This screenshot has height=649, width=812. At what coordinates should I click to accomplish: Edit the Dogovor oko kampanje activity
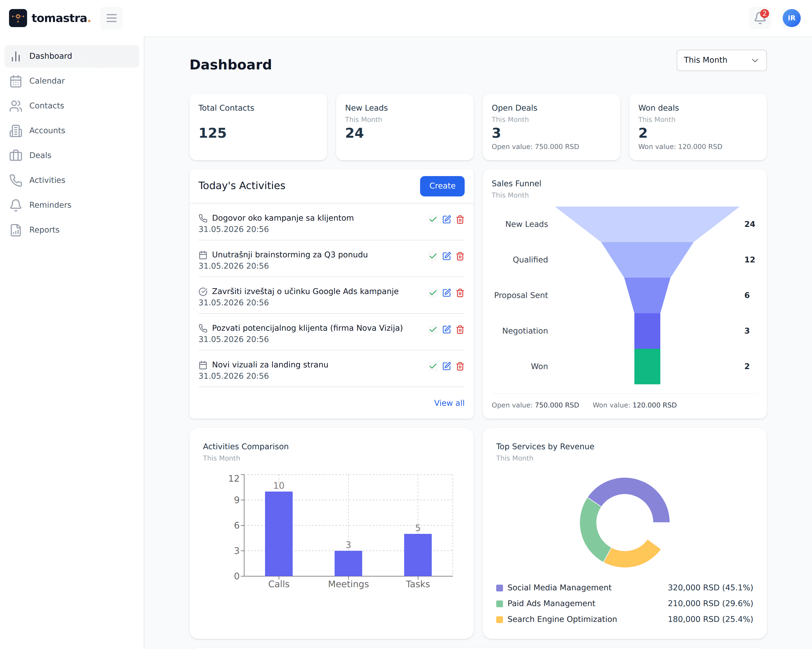446,219
